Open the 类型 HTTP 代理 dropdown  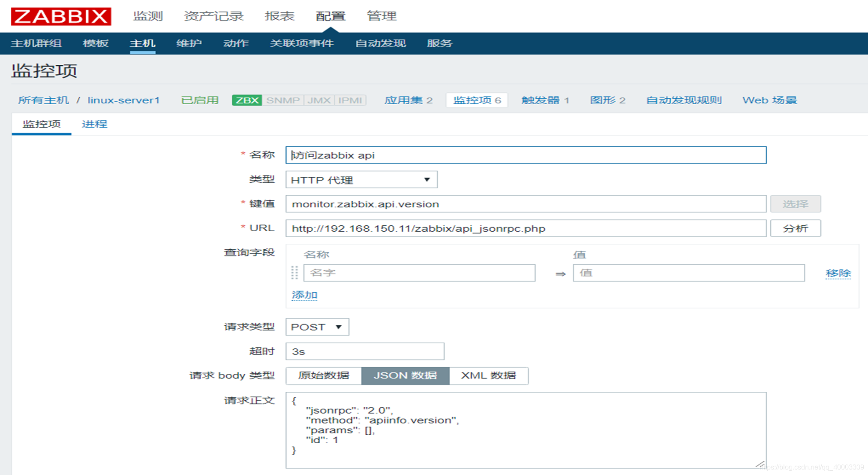(361, 180)
